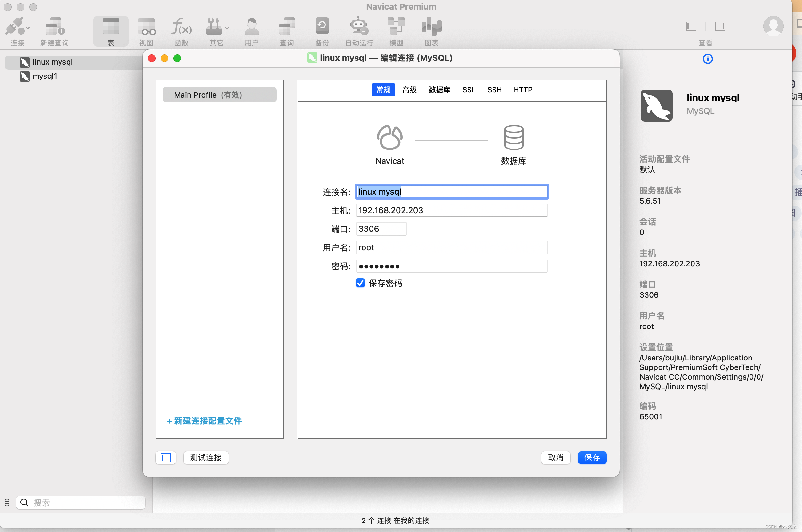Uncheck the 保存密码 save password checkbox
The image size is (802, 532).
point(360,283)
